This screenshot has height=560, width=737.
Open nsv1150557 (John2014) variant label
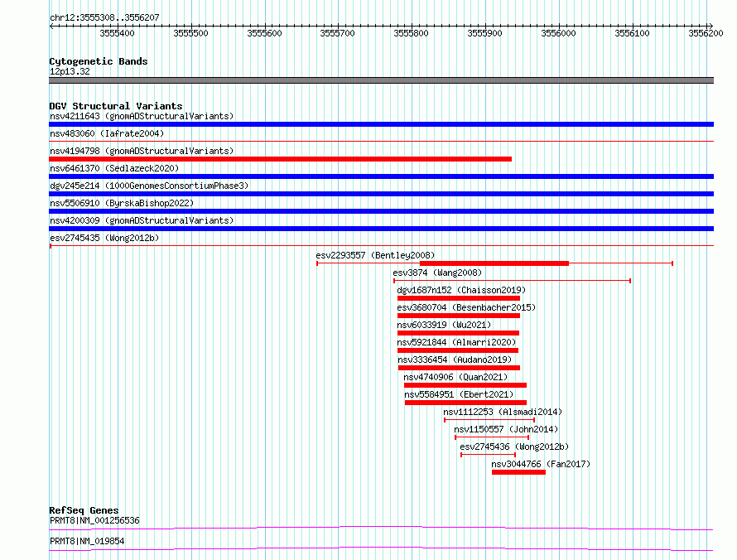tap(506, 429)
